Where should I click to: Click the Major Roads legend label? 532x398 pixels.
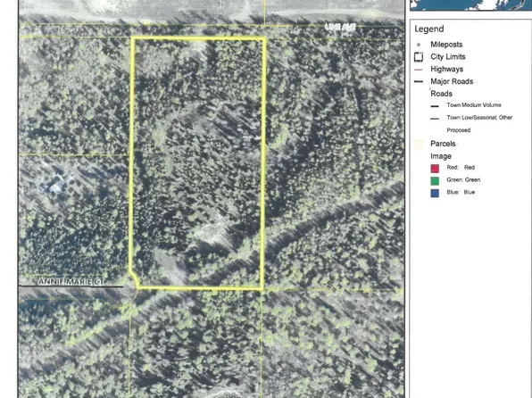[x=452, y=81]
